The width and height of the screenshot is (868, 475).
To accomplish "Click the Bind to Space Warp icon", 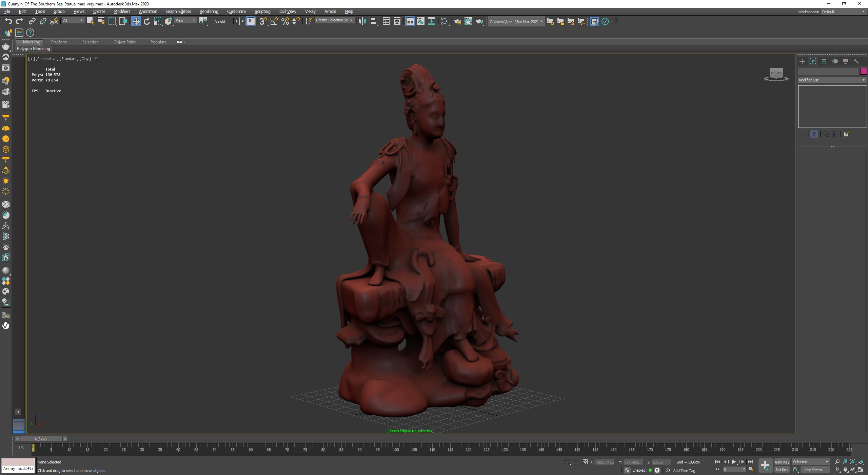I will pos(54,21).
